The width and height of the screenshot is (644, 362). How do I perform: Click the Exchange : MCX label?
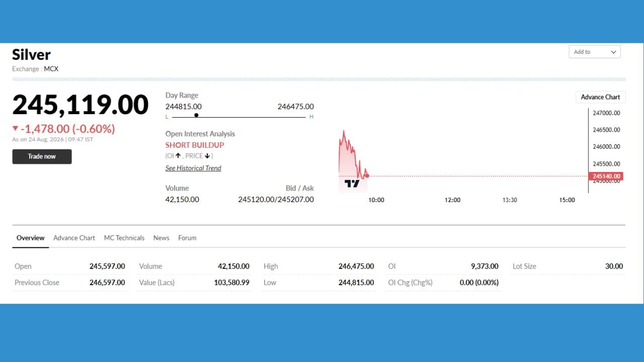click(x=35, y=69)
